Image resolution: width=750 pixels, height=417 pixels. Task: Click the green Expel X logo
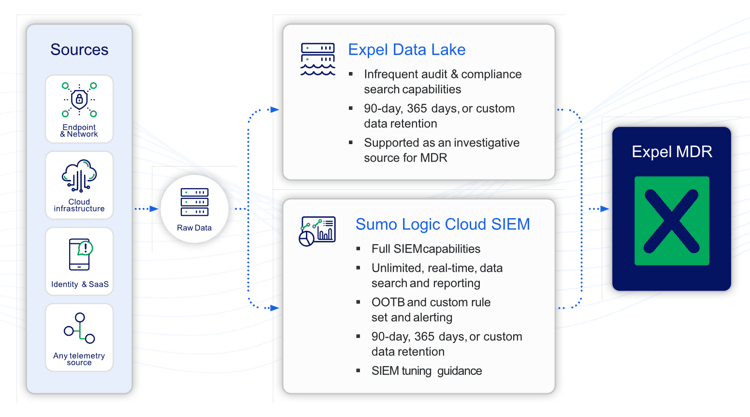(672, 221)
